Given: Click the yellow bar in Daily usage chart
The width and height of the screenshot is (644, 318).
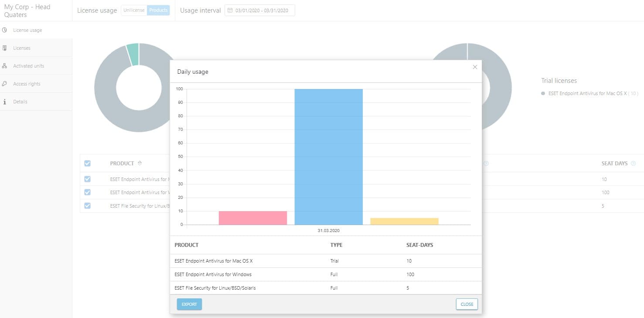Looking at the screenshot, I should [x=404, y=221].
